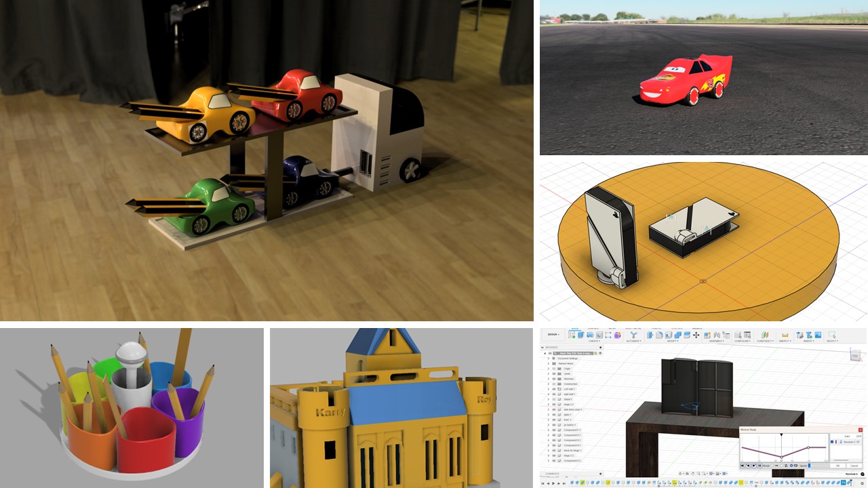Open the INSERT menu label
The width and height of the screenshot is (868, 488).
(808, 341)
